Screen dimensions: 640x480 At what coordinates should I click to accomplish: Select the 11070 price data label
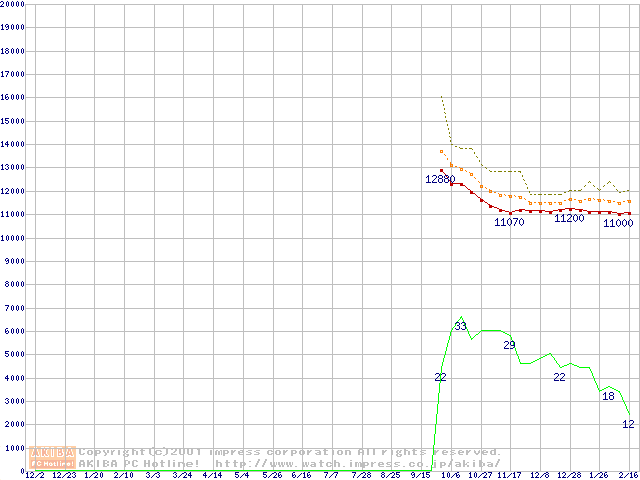click(x=509, y=222)
